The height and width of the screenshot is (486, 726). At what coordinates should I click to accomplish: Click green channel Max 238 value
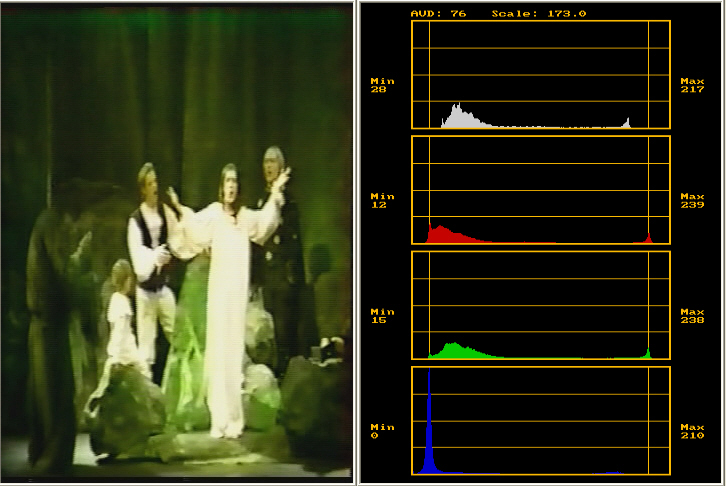click(x=692, y=316)
